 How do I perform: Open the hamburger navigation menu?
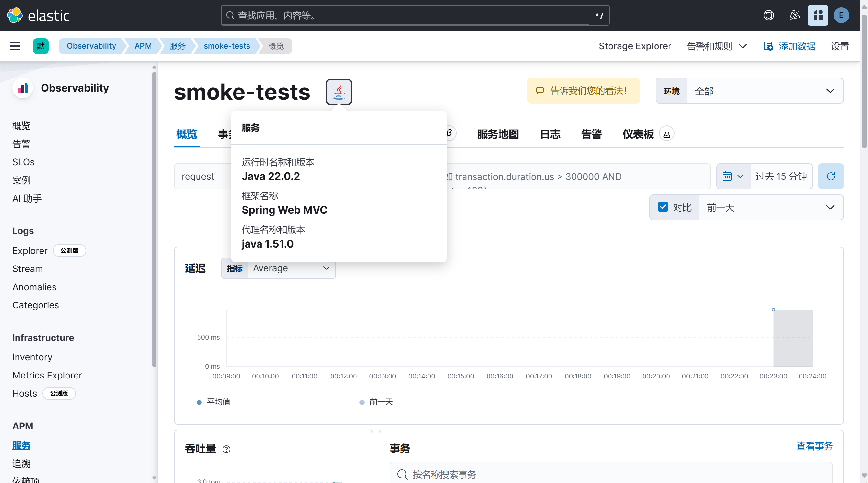[x=15, y=46]
